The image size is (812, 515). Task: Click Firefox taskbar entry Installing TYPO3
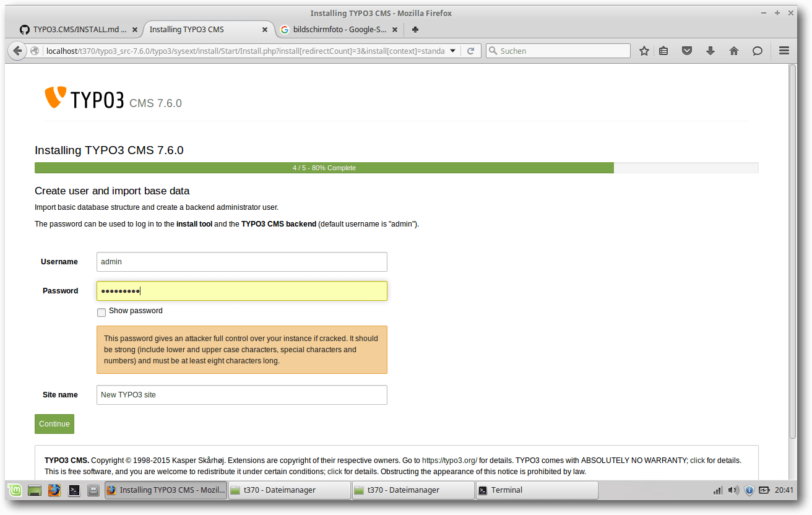[165, 490]
